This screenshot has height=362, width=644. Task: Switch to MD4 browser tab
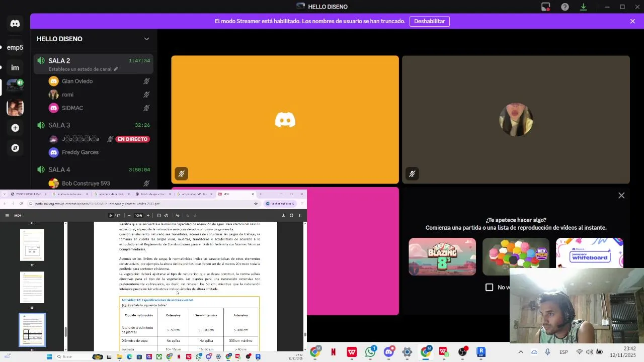236,194
